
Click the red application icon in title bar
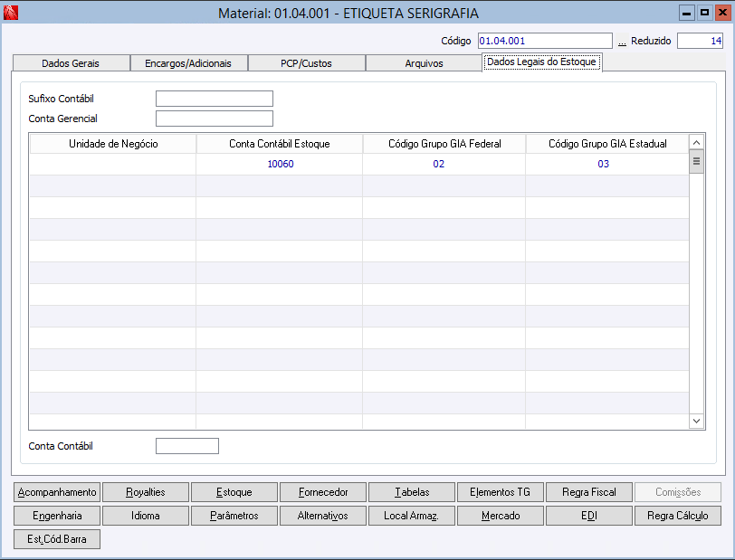(10, 13)
